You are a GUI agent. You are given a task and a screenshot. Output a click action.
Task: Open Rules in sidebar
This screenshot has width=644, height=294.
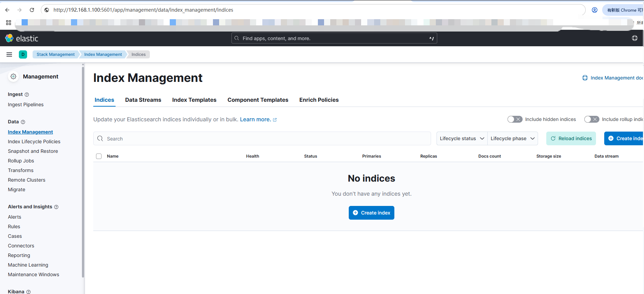point(14,226)
